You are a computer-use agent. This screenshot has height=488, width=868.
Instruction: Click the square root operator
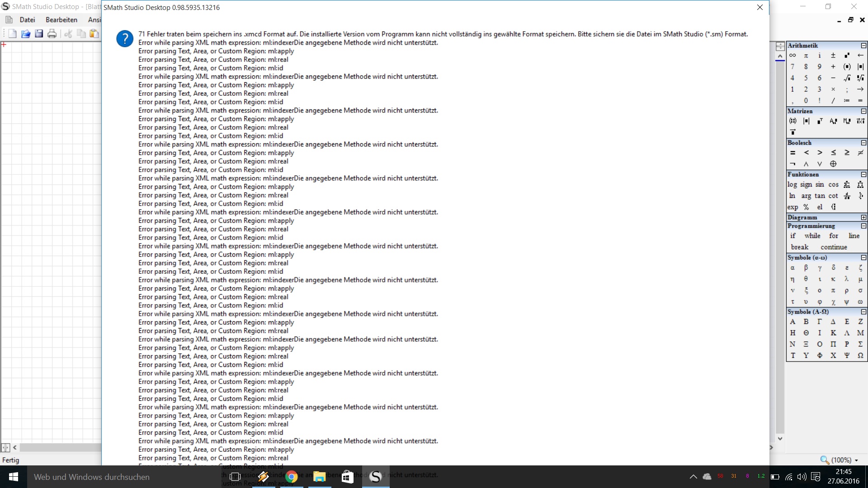[x=847, y=78]
